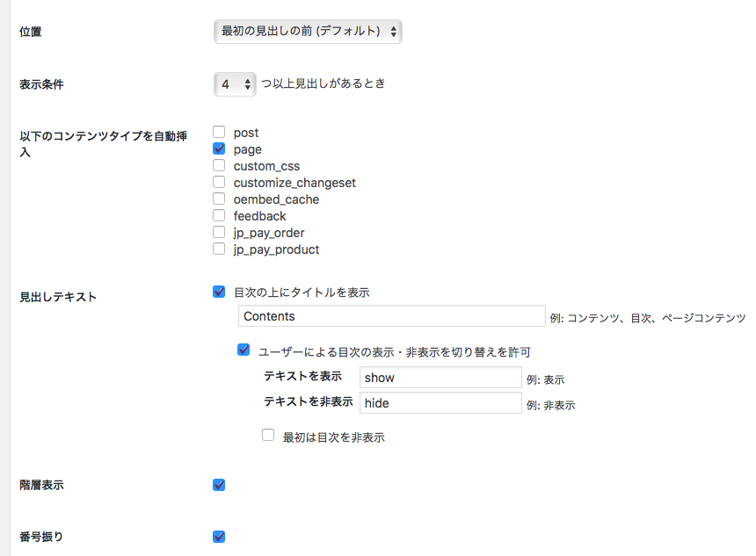Open the 表示条件 heading count dropdown
The image size is (756, 556).
235,84
